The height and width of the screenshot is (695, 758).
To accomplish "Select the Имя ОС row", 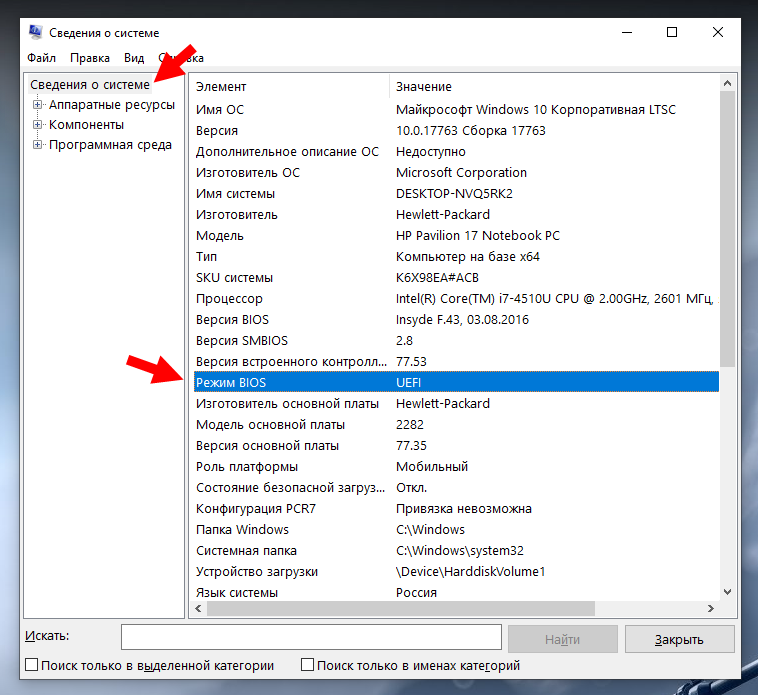I will (456, 110).
